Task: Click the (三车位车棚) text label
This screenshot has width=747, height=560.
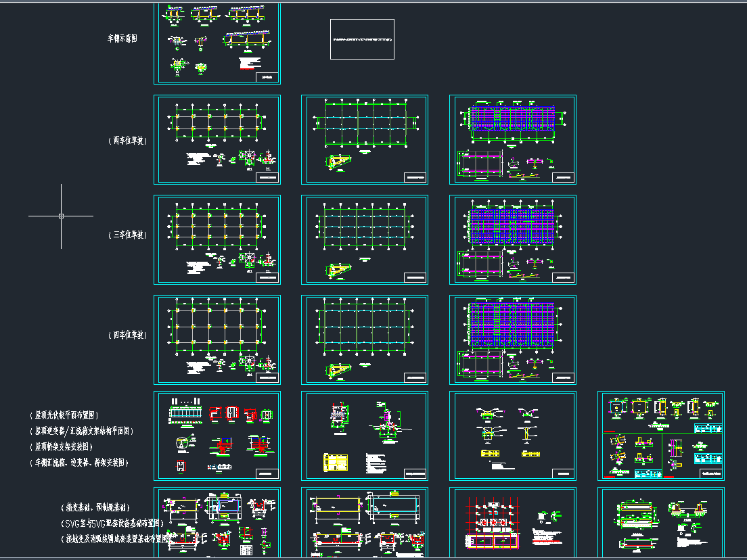Action: [127, 235]
